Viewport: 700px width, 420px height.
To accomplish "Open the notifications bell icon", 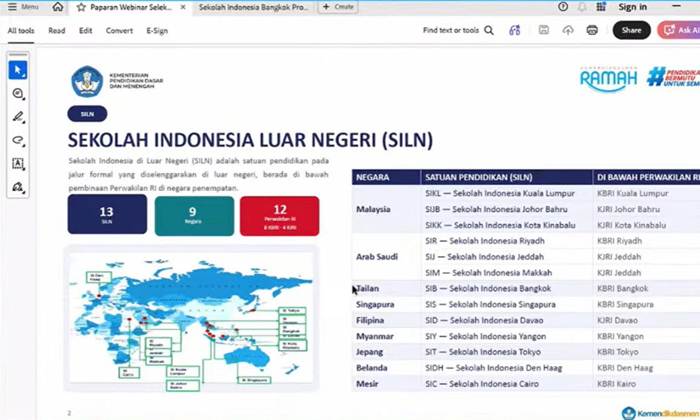I will (582, 7).
